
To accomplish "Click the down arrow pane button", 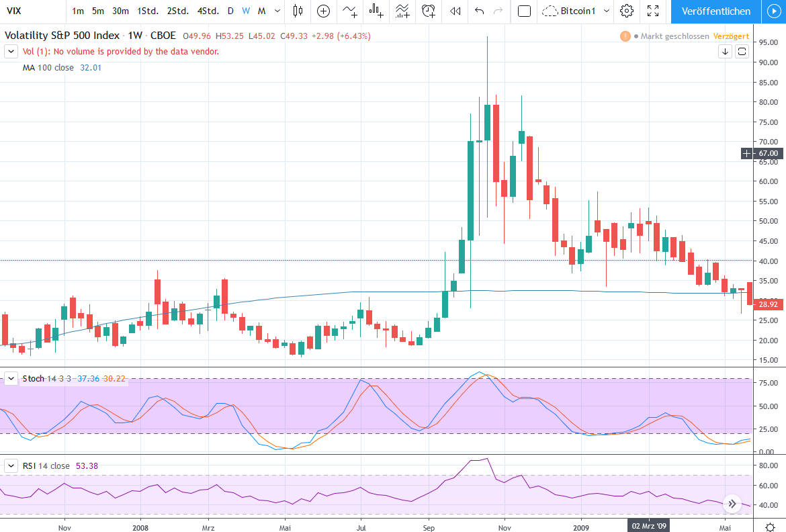I will point(725,51).
